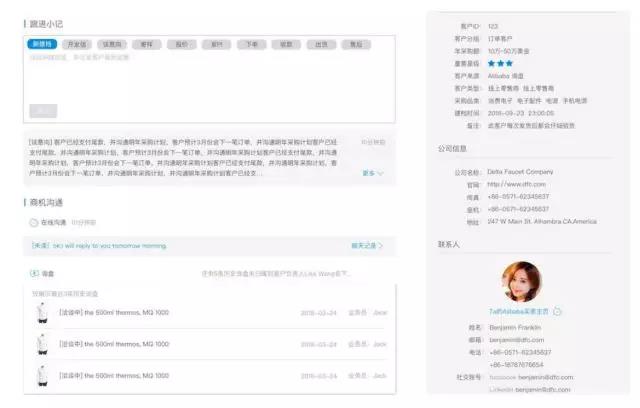640x408 pixels.
Task: Select the 开发信 stage tag
Action: click(x=77, y=44)
